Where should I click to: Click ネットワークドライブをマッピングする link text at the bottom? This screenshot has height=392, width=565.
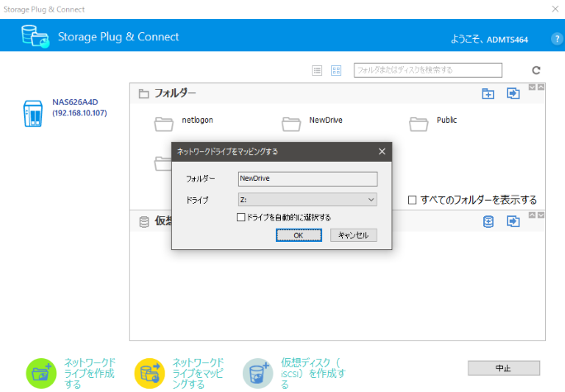(x=197, y=373)
